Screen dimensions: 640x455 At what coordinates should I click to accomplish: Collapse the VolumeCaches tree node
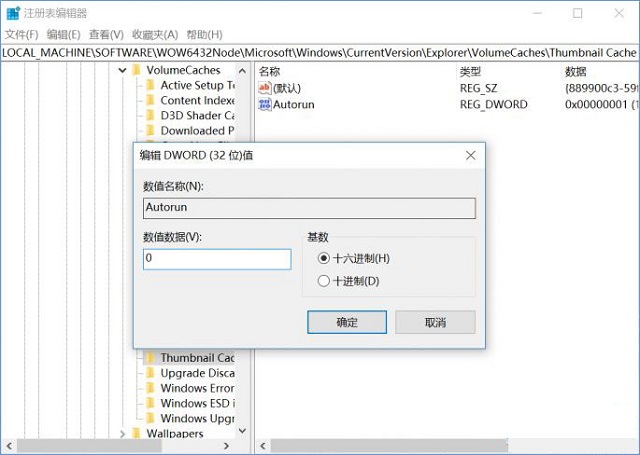[122, 70]
